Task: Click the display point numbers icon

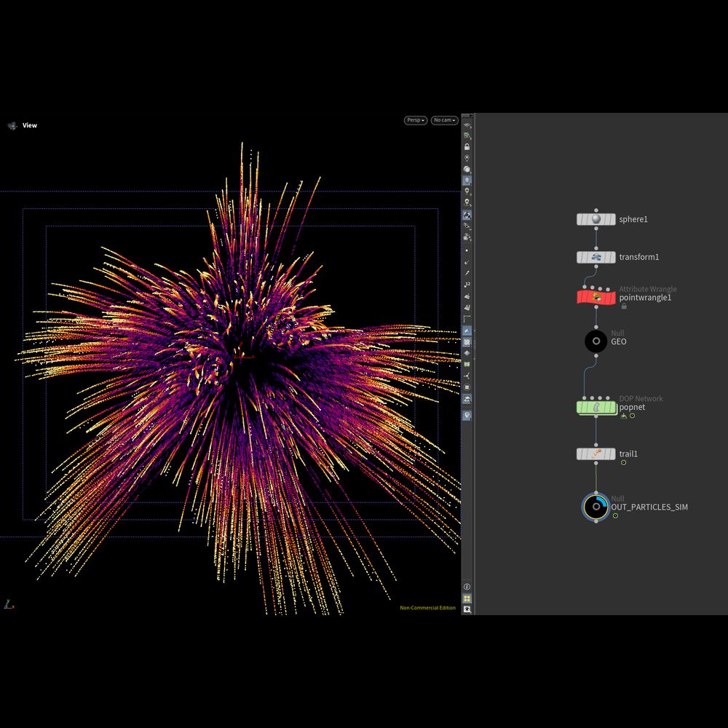Action: click(467, 285)
